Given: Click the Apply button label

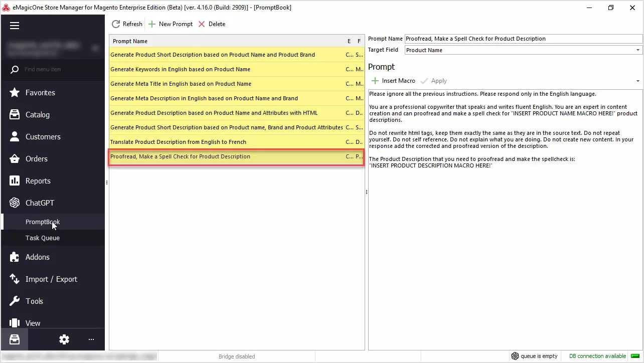Looking at the screenshot, I should coord(439,81).
